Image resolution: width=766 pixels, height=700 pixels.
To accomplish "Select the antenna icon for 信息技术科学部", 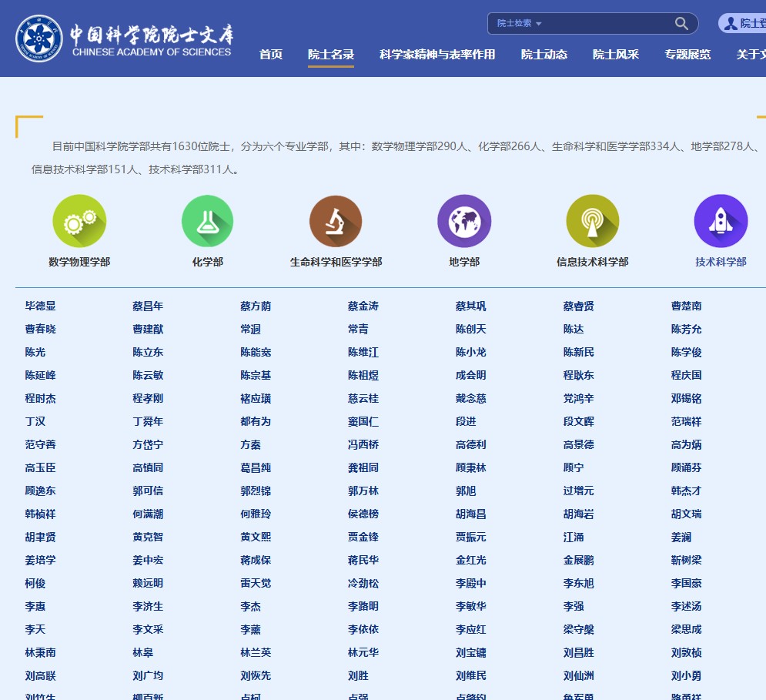I will click(593, 220).
